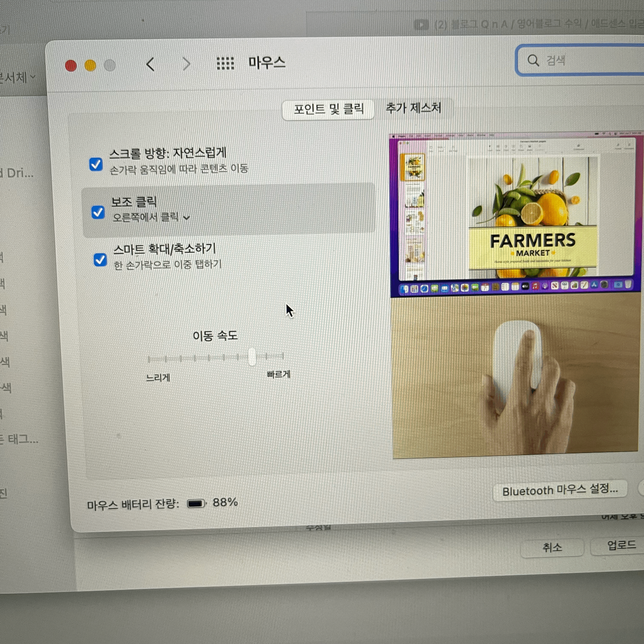Open the 오른쪽에서 클릭 dropdown
The width and height of the screenshot is (644, 644).
152,218
